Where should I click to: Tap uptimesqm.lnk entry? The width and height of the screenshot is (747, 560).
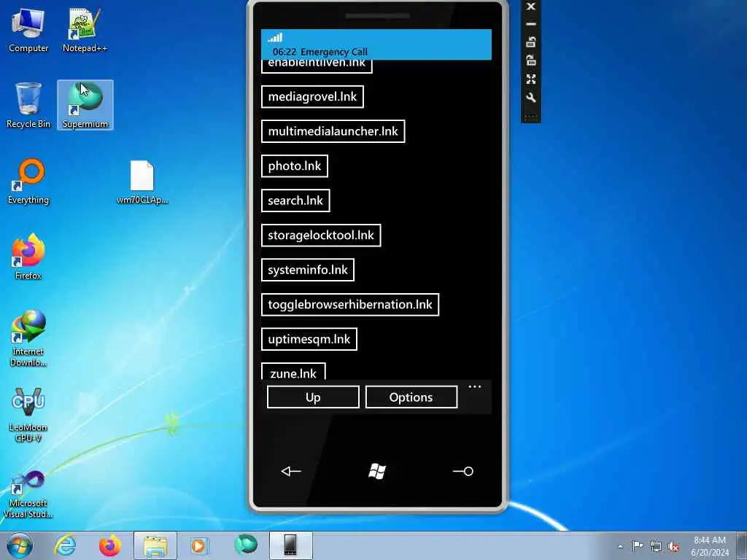(x=309, y=339)
